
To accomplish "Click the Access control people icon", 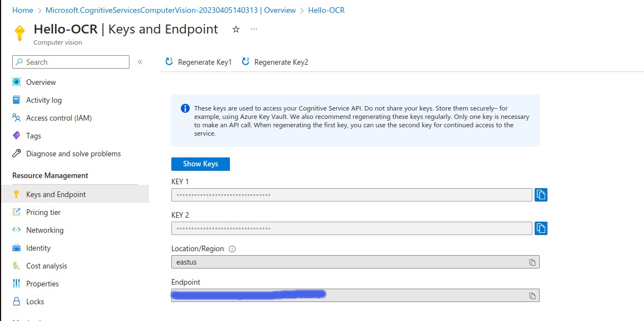I will tap(16, 118).
